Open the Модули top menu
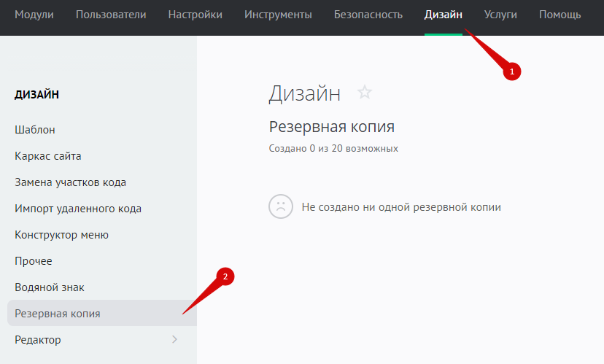 (x=34, y=15)
